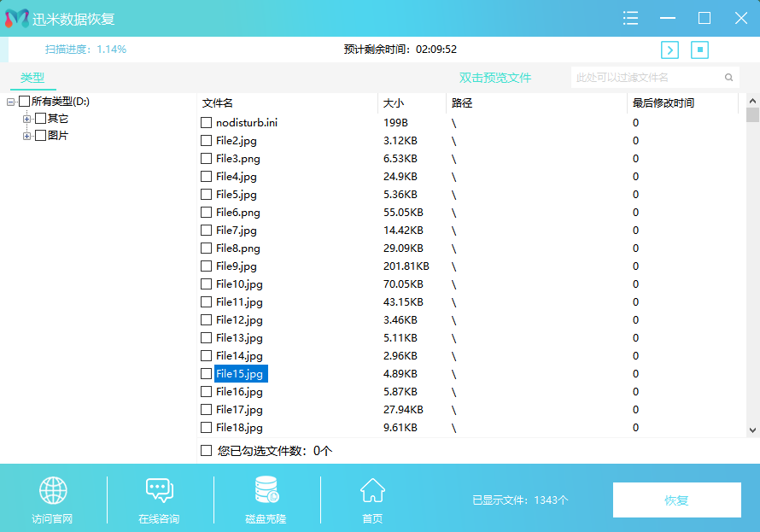760x532 pixels.
Task: Expand the 图片 tree node
Action: pos(27,136)
